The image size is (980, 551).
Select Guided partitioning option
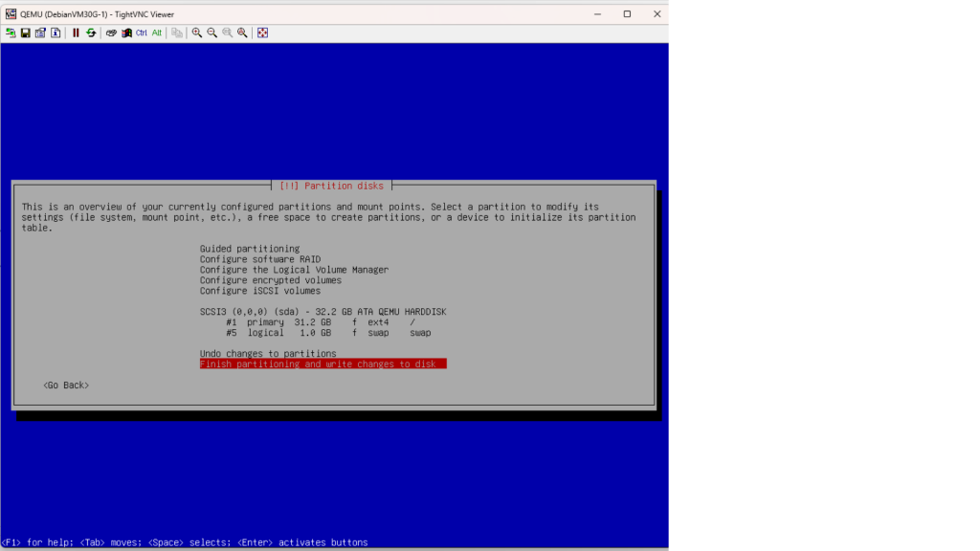pos(249,249)
